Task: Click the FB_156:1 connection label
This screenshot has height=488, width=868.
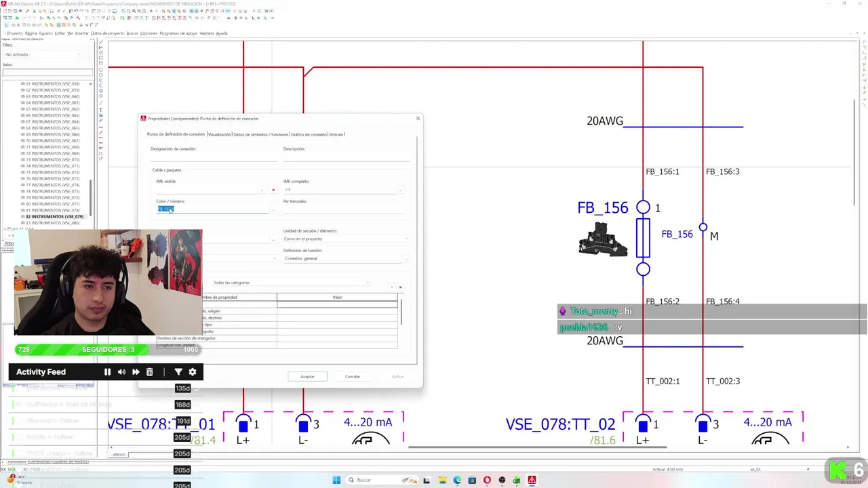Action: tap(662, 171)
